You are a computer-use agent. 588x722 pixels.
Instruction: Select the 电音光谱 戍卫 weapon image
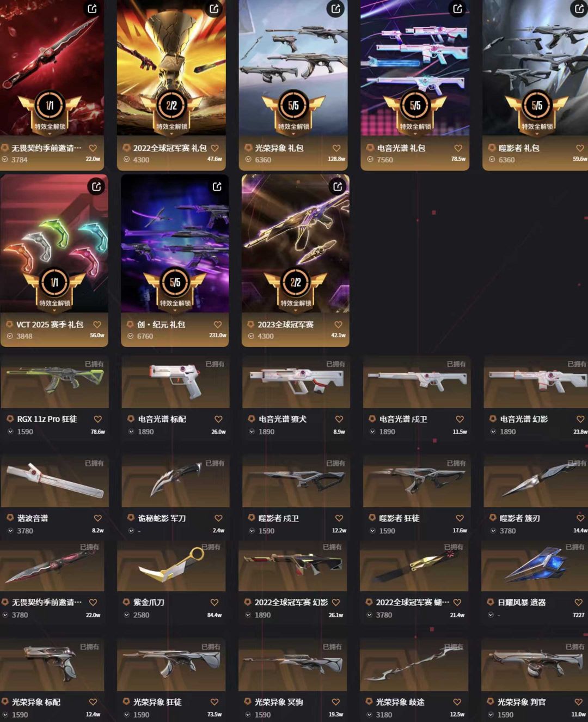[x=417, y=382]
